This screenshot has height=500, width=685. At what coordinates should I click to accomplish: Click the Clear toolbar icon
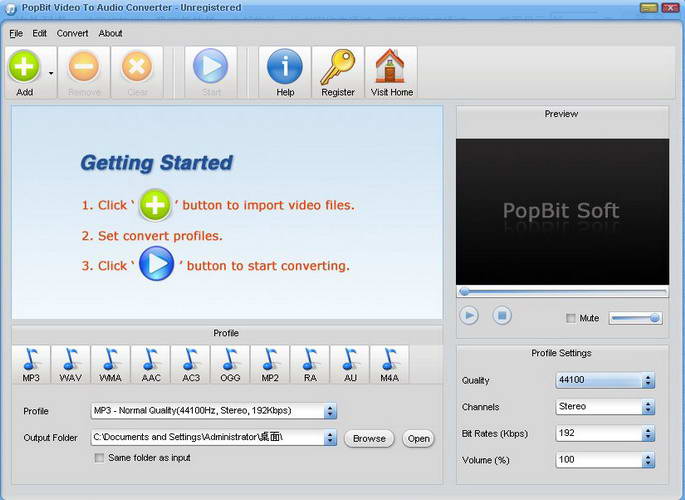point(137,66)
